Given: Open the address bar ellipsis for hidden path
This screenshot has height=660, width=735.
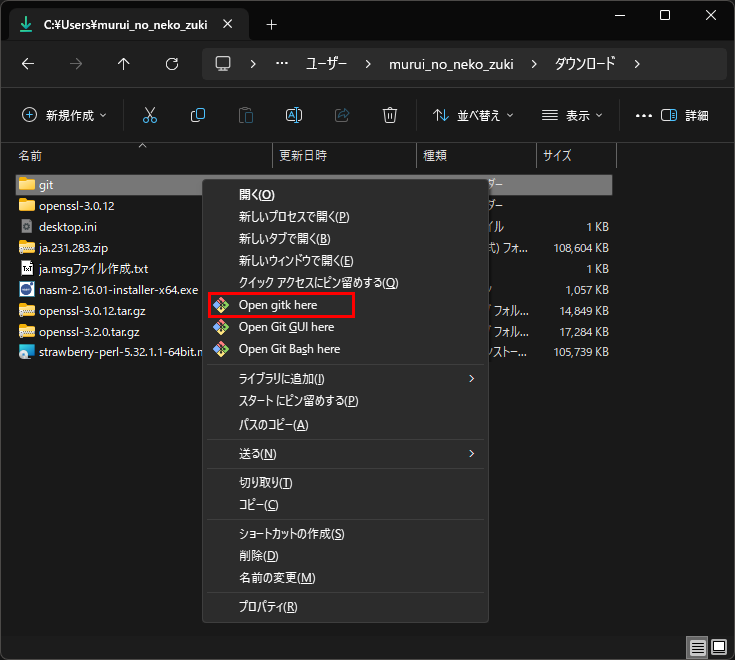Looking at the screenshot, I should click(x=282, y=63).
